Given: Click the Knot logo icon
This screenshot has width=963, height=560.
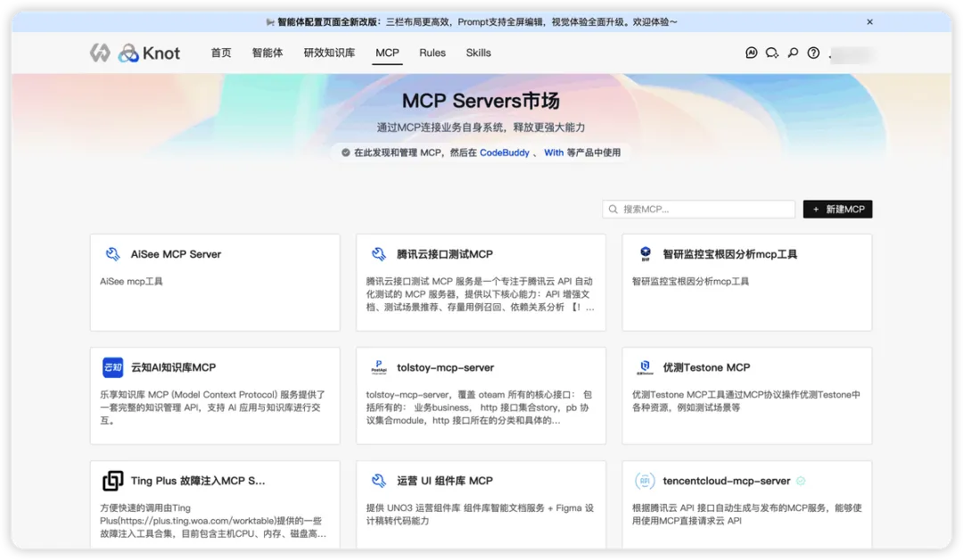Looking at the screenshot, I should point(128,53).
